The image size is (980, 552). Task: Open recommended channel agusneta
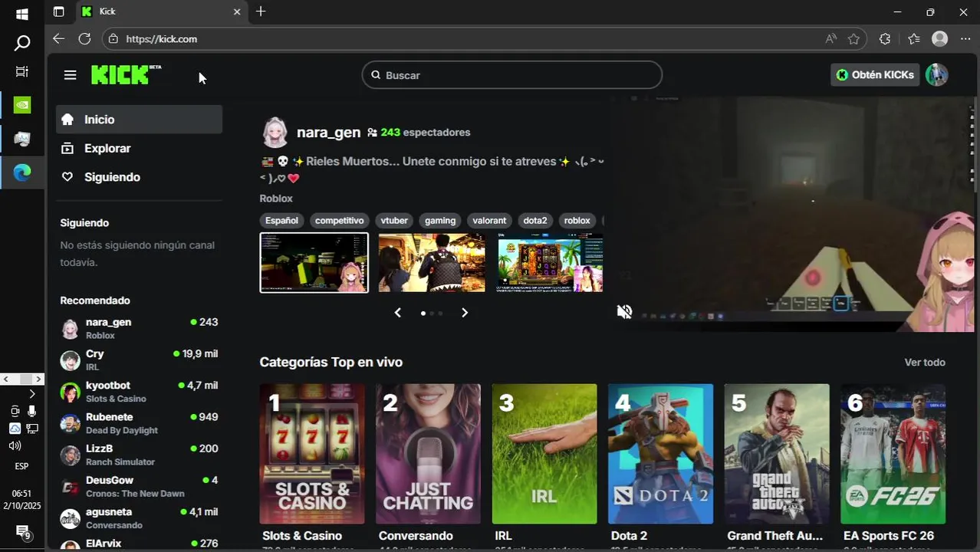[139, 518]
